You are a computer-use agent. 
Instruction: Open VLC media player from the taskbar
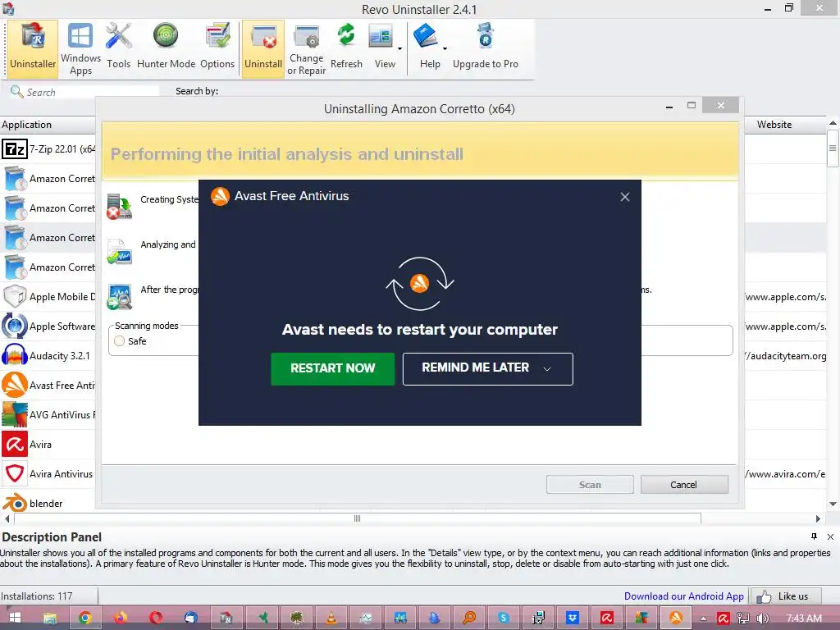point(331,618)
